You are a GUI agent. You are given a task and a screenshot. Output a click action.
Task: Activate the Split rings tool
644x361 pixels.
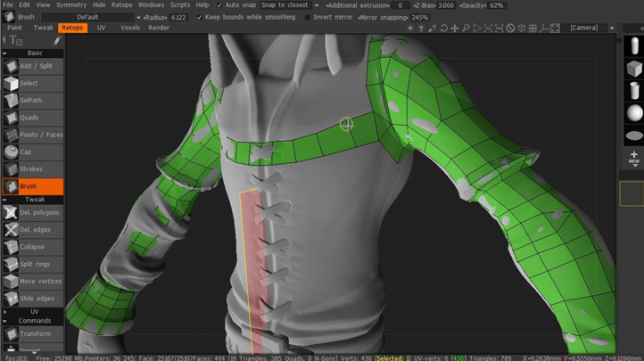(x=33, y=264)
